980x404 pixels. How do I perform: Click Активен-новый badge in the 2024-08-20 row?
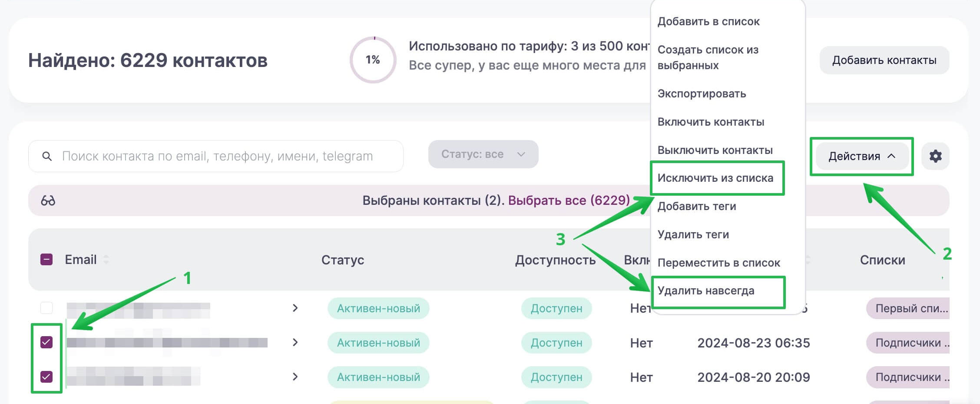tap(378, 377)
